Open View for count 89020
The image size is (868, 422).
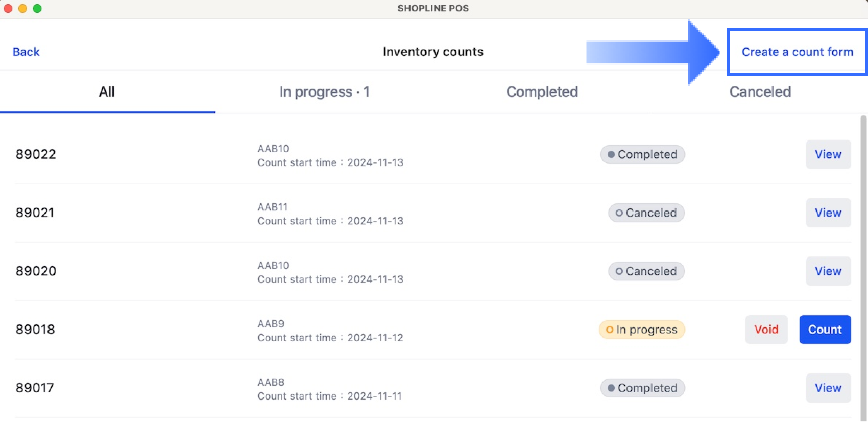pos(828,271)
